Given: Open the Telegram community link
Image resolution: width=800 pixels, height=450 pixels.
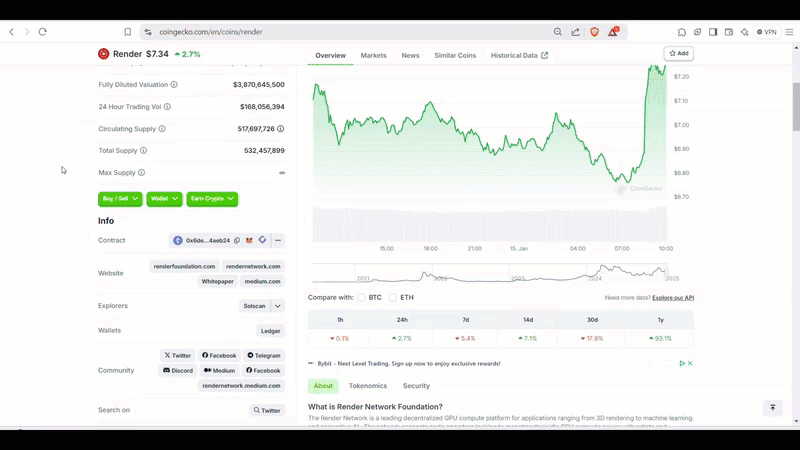Looking at the screenshot, I should (264, 356).
